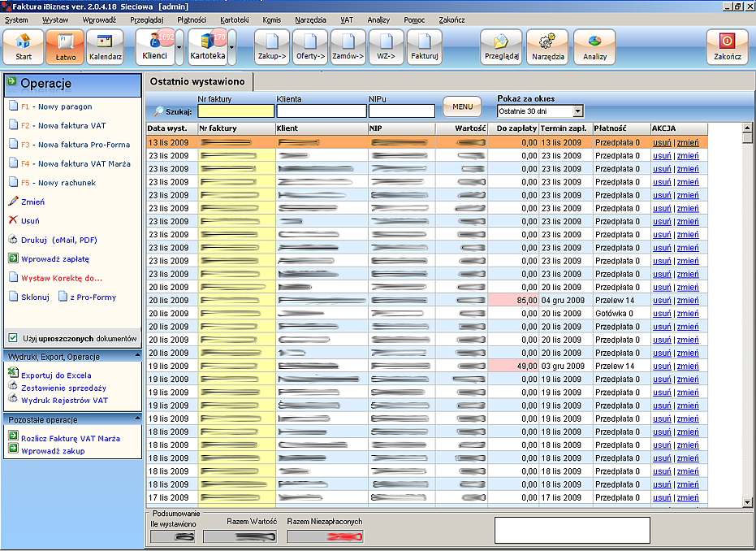Open the Kartoteka toolbar button

pyautogui.click(x=208, y=47)
